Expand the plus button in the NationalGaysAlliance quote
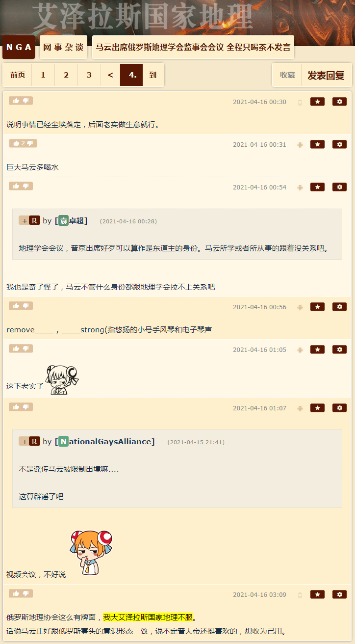The width and height of the screenshot is (355, 644). click(x=24, y=442)
